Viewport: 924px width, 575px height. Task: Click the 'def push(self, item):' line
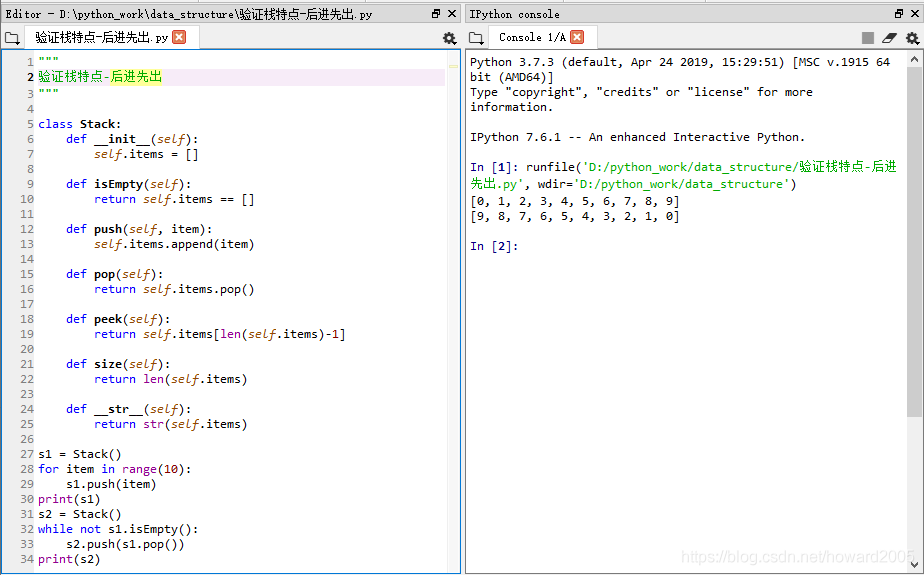pos(139,229)
